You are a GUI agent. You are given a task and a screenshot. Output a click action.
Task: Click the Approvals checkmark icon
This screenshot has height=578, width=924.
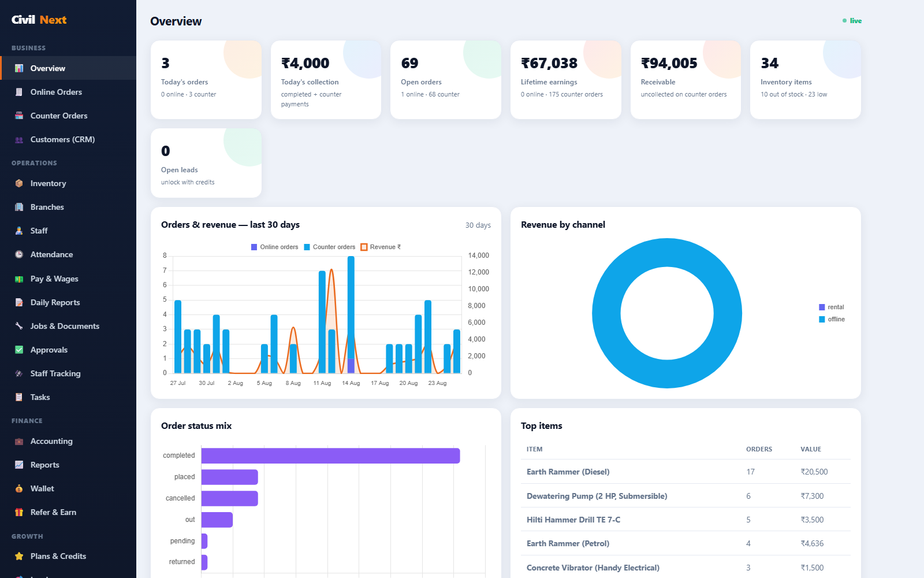(x=19, y=350)
